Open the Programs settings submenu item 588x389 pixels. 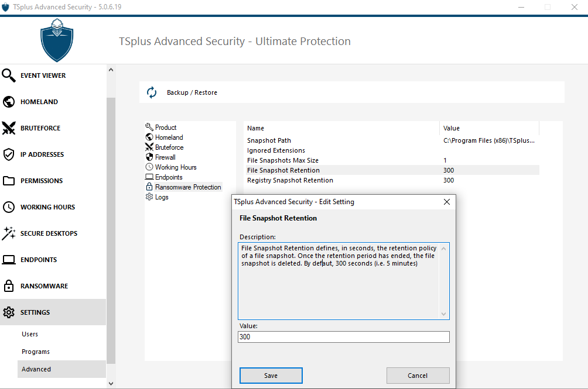pos(36,352)
